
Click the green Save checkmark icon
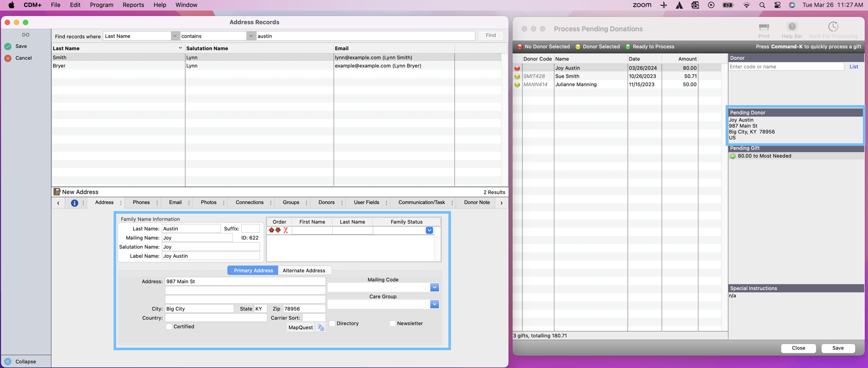[8, 46]
